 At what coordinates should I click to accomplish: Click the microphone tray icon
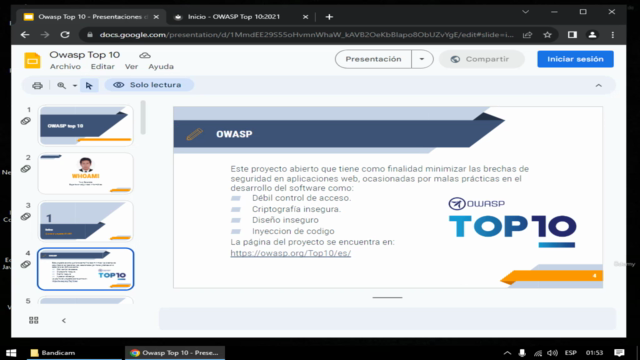(522, 353)
